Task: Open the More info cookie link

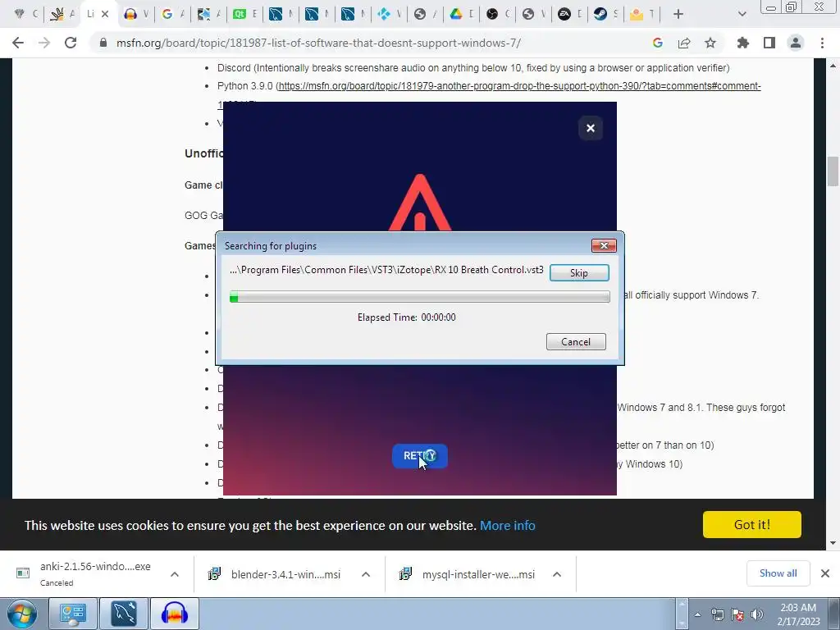Action: coord(507,526)
